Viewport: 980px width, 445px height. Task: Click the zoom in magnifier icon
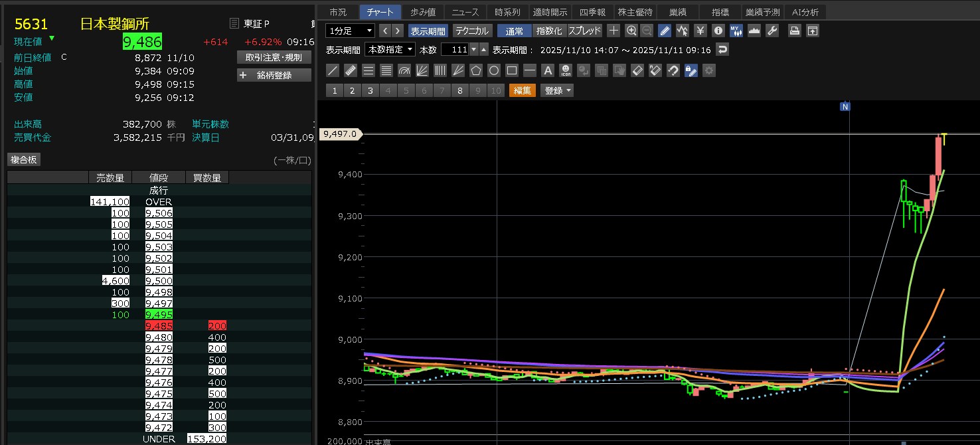631,31
